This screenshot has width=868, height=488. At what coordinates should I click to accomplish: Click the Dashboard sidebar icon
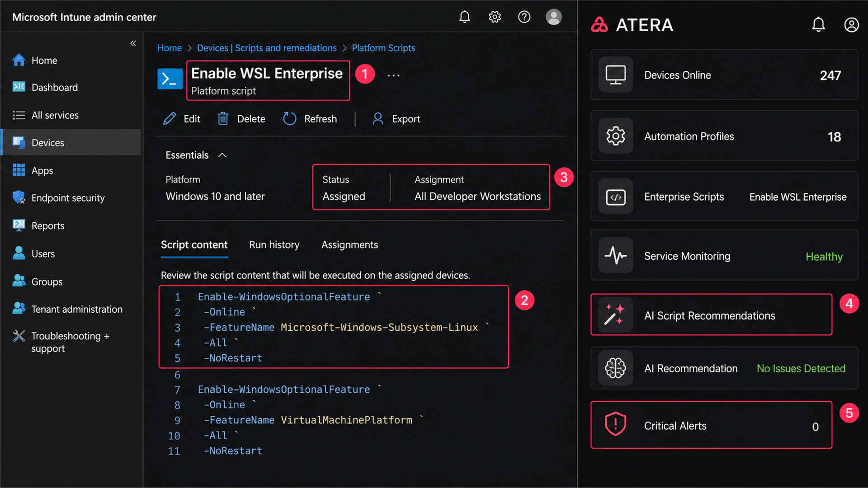point(19,87)
